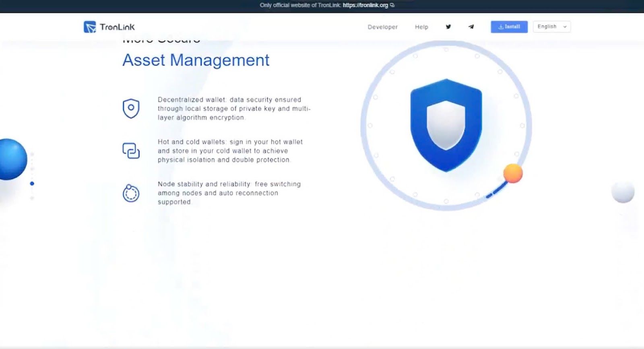
Task: Click the blue sphere at the left edge
Action: pos(13,159)
